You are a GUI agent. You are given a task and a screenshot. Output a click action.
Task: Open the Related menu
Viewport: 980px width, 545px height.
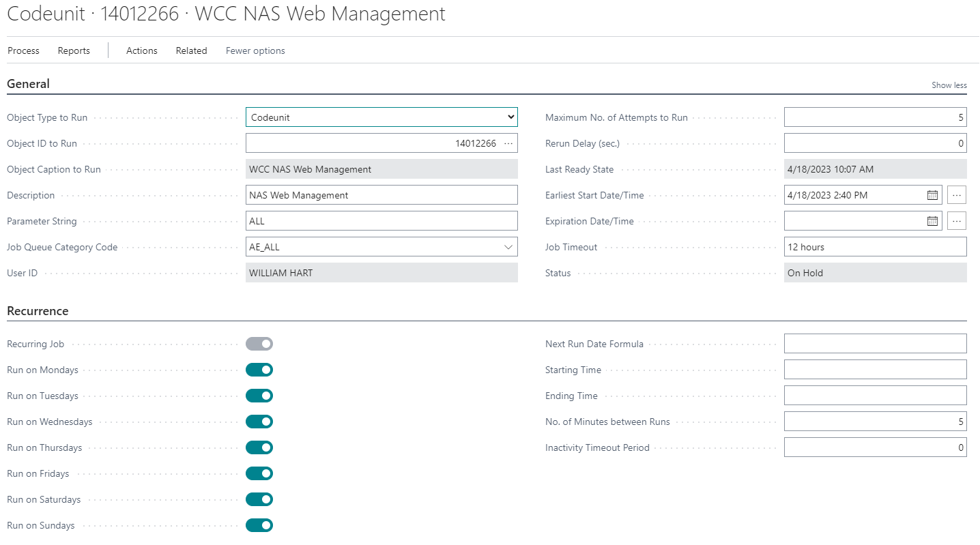(191, 50)
